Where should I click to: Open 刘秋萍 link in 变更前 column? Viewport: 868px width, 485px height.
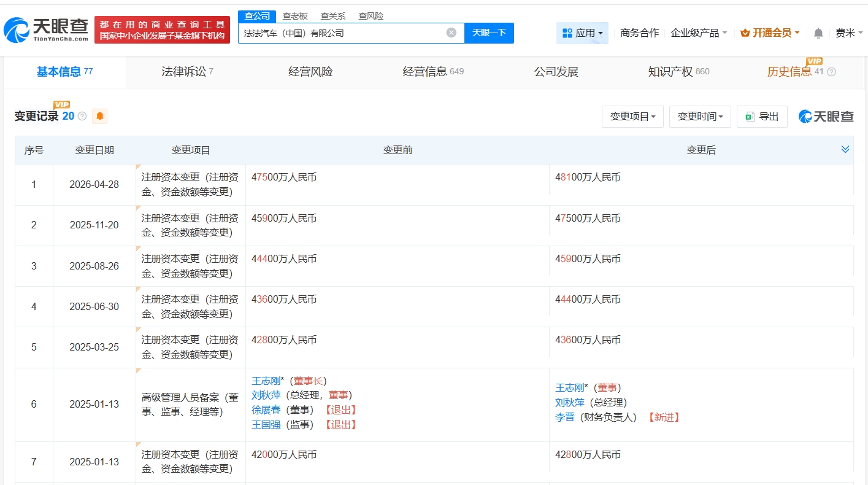[x=266, y=395]
